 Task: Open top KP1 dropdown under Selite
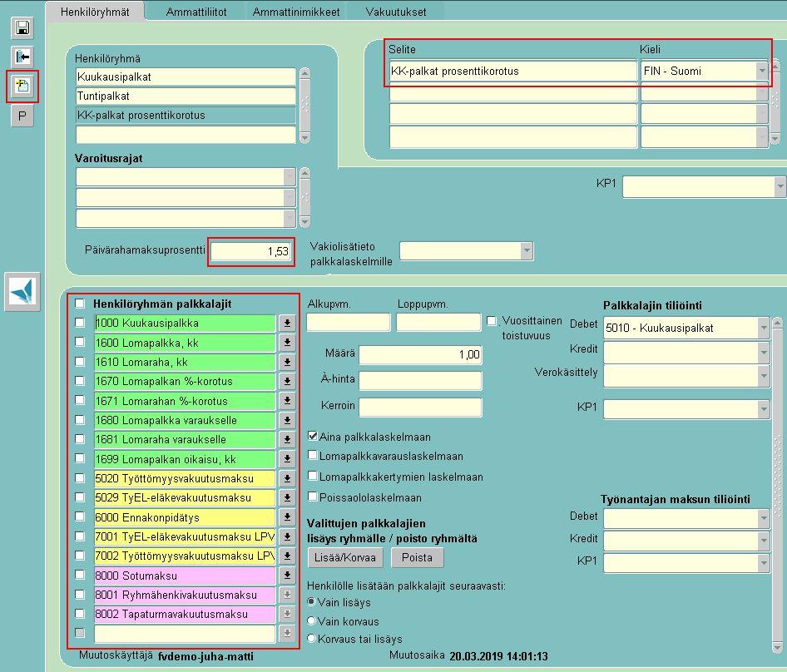[780, 186]
